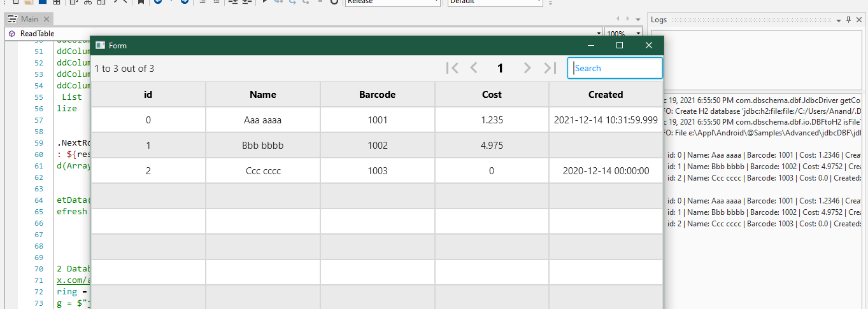Click the Form window title icon
Viewport: 868px width, 309px height.
tap(100, 45)
